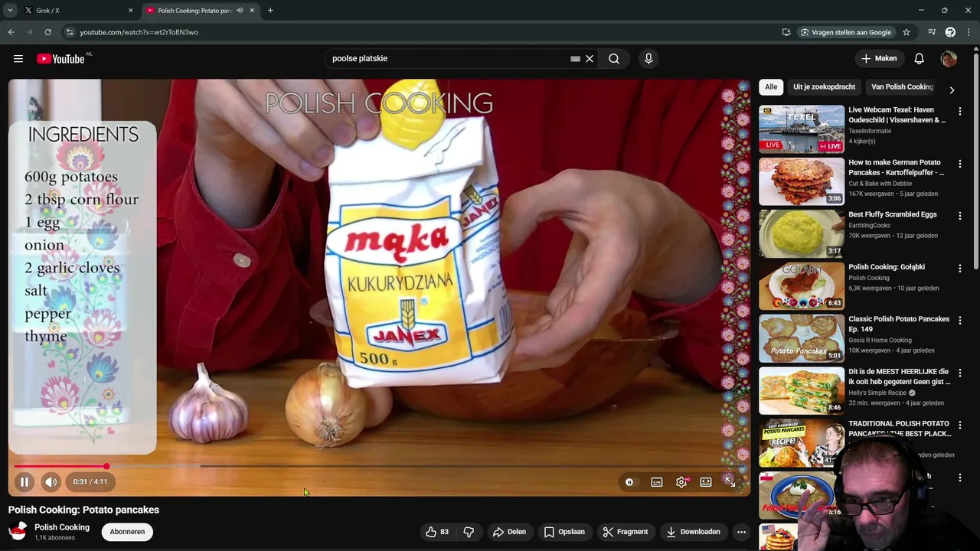
Task: Open YouTube notifications bell
Action: (919, 59)
